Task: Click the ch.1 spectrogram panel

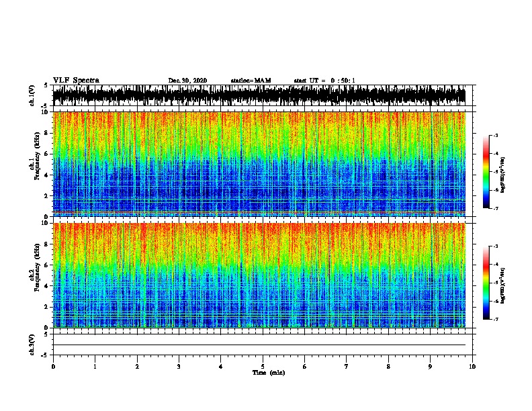Action: tap(263, 164)
